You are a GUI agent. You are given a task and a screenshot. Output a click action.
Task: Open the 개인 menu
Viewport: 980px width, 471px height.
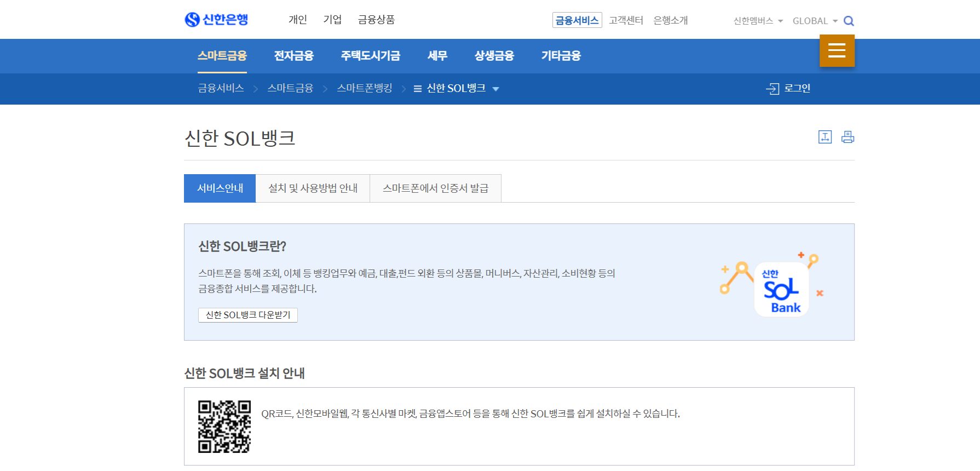[298, 20]
